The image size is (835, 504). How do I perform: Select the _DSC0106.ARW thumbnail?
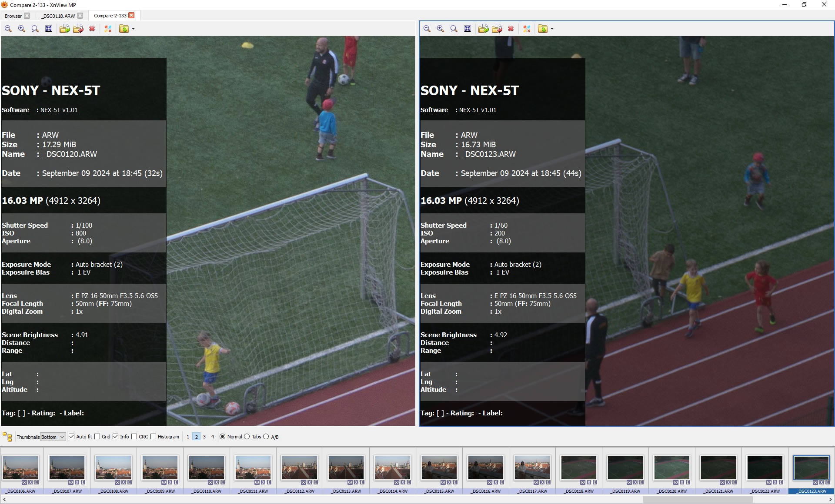tap(21, 468)
